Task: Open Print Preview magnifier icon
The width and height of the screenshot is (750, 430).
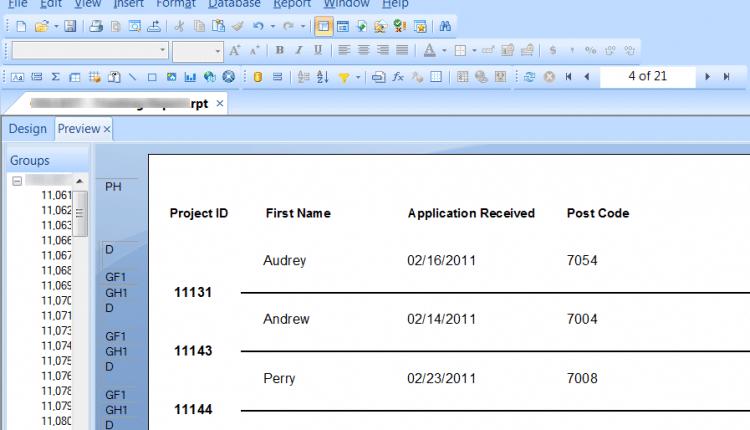Action: pos(135,26)
